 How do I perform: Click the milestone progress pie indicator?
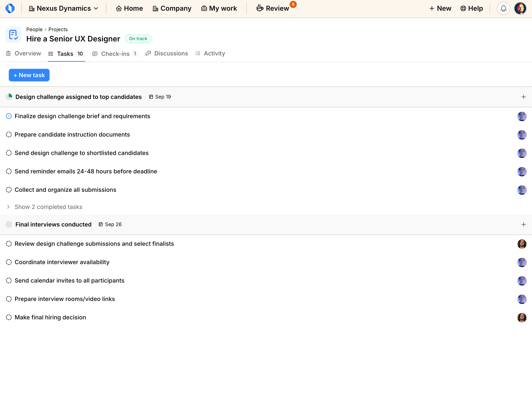(x=9, y=97)
